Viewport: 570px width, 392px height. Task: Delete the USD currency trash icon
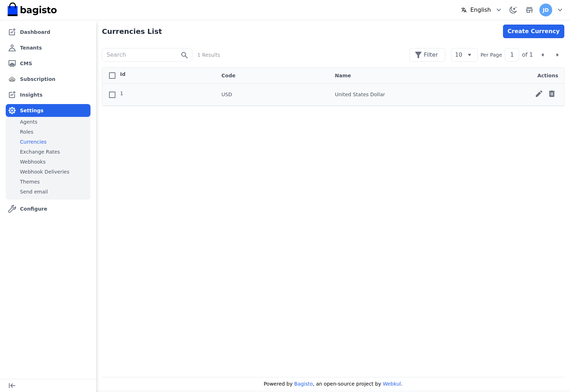552,94
